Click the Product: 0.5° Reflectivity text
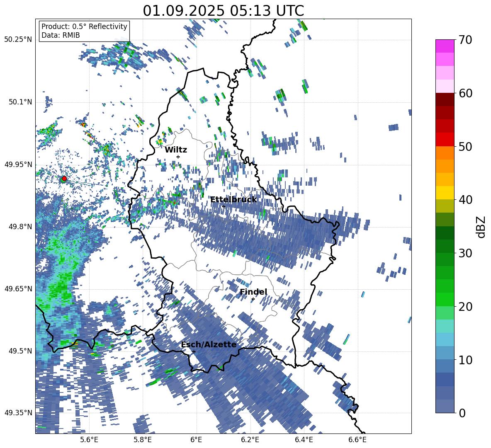This screenshot has width=491, height=448. coord(84,27)
